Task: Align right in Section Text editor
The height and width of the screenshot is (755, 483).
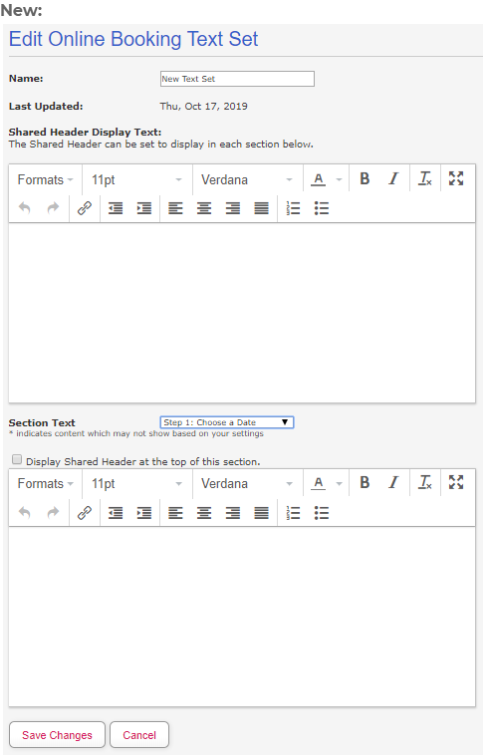Action: [233, 512]
